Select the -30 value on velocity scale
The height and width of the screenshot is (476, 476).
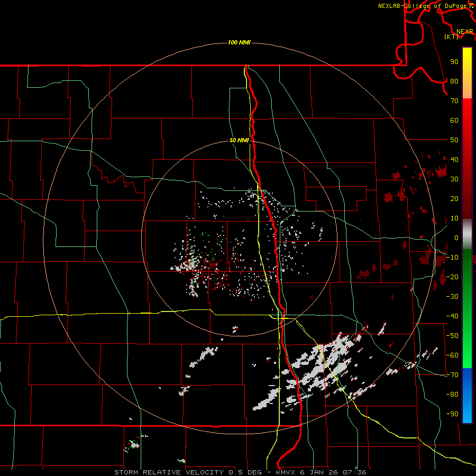[452, 297]
